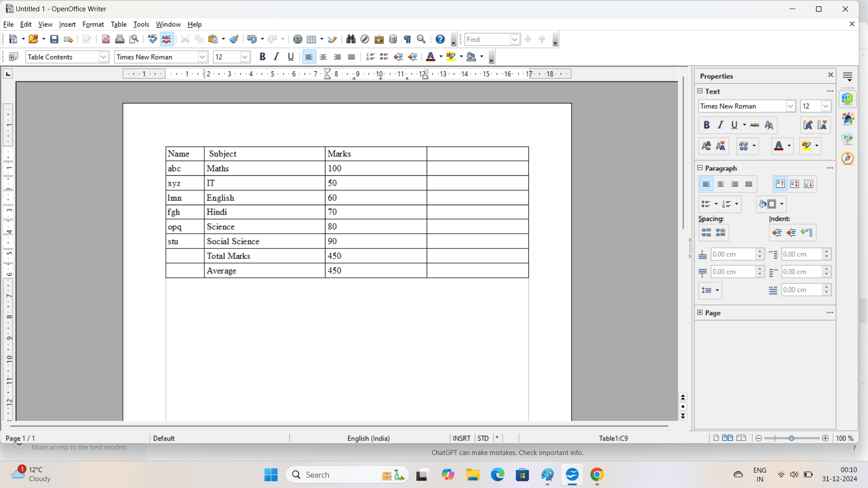Open the Navigator compass icon
868x488 pixels.
(848, 158)
